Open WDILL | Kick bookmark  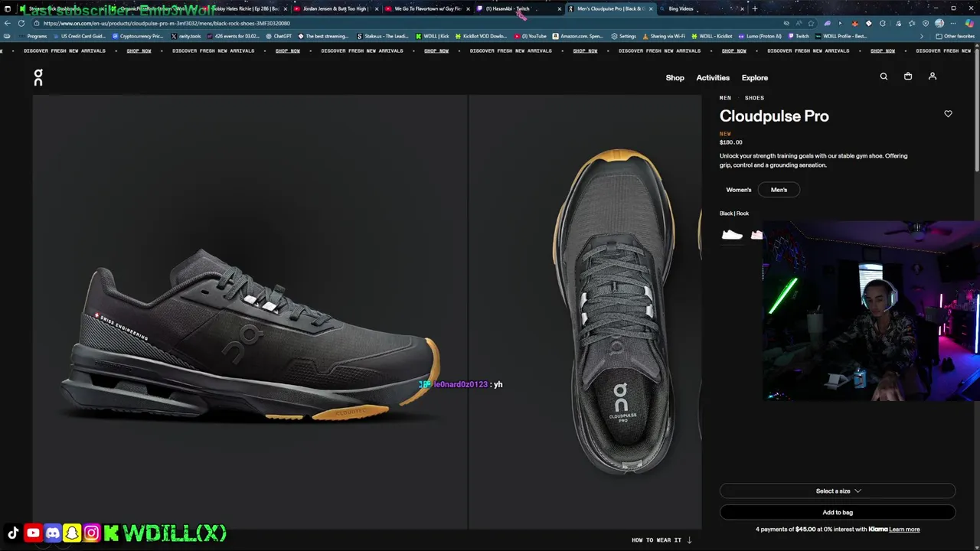pos(433,36)
